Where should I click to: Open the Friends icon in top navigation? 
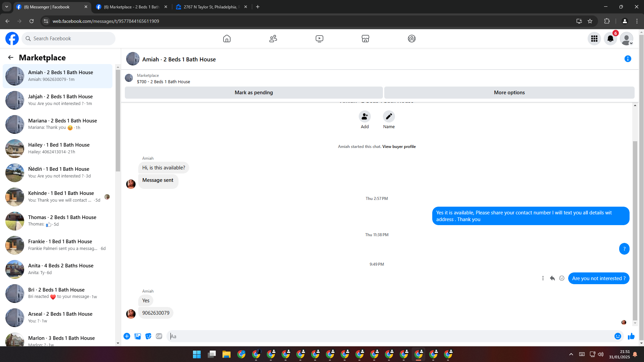(x=273, y=39)
